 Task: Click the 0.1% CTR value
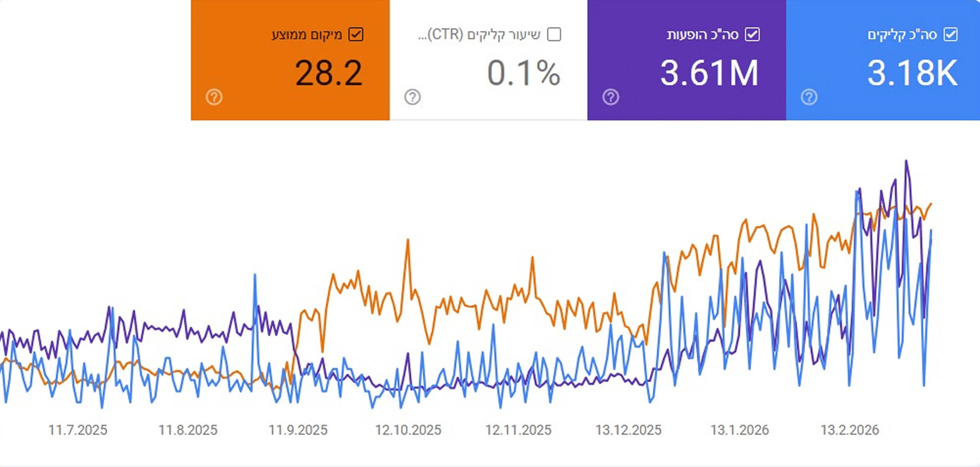[523, 73]
